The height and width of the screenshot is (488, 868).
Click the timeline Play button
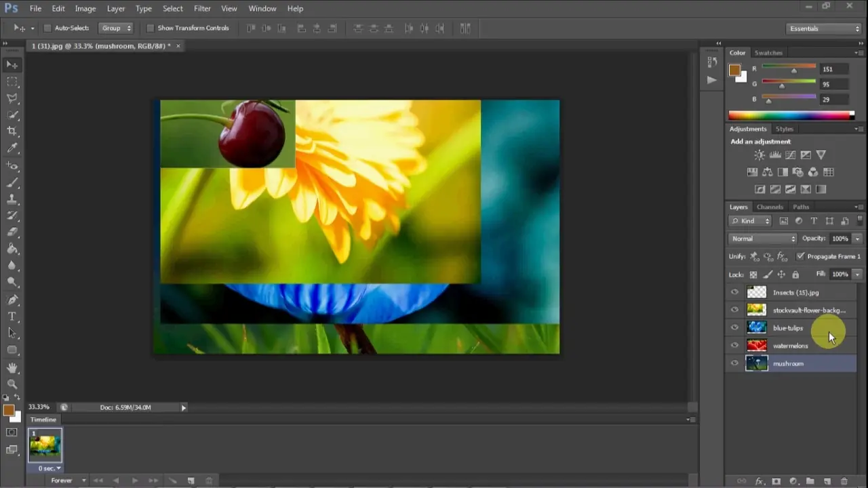134,481
